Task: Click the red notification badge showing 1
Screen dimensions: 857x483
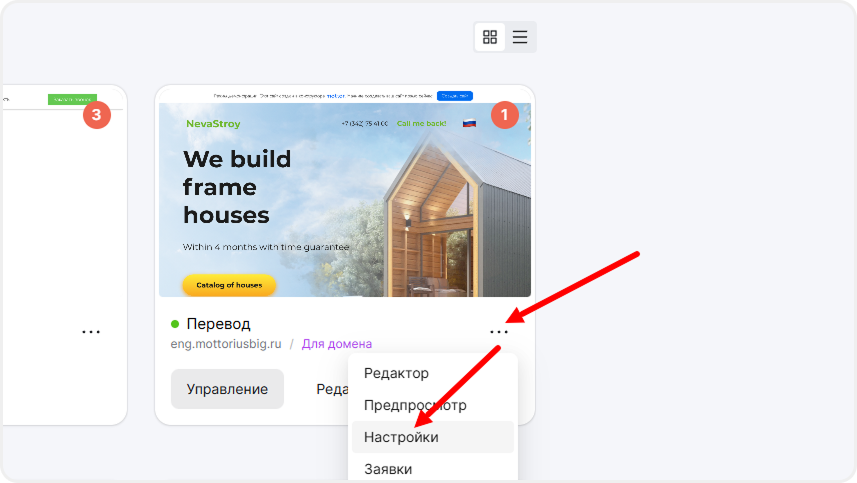Action: [x=504, y=115]
